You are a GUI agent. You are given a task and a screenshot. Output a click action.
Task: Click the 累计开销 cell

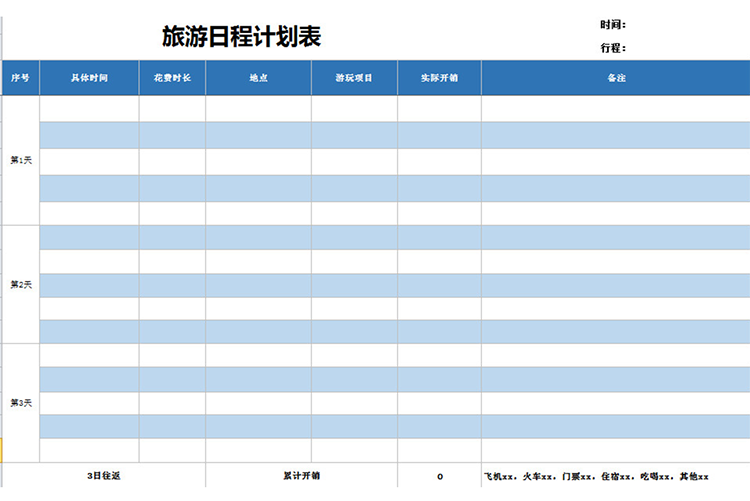[301, 476]
